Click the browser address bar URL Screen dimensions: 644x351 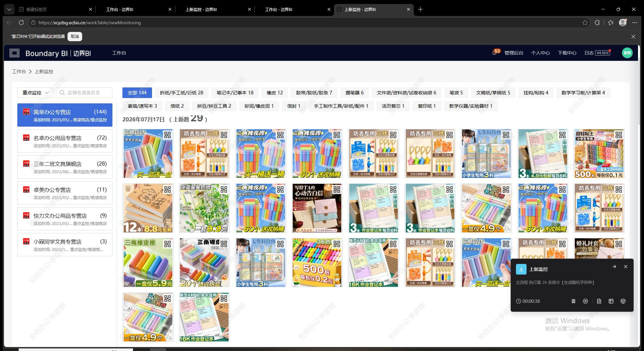90,23
